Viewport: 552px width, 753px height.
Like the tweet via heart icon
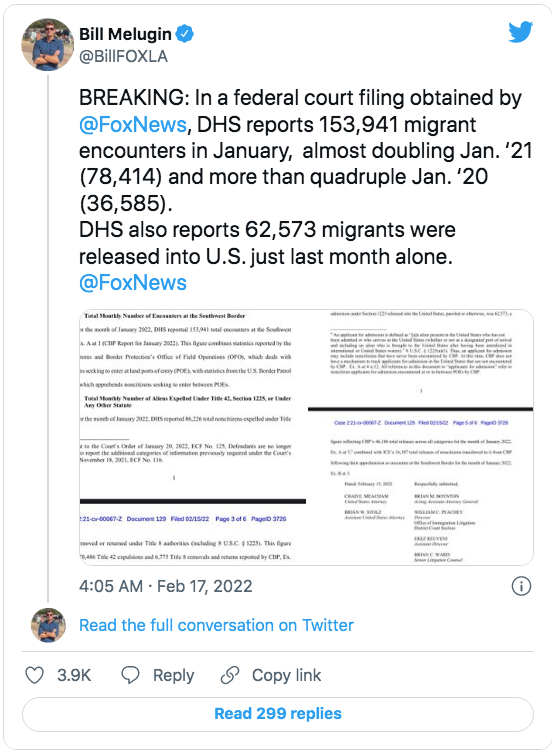click(35, 675)
